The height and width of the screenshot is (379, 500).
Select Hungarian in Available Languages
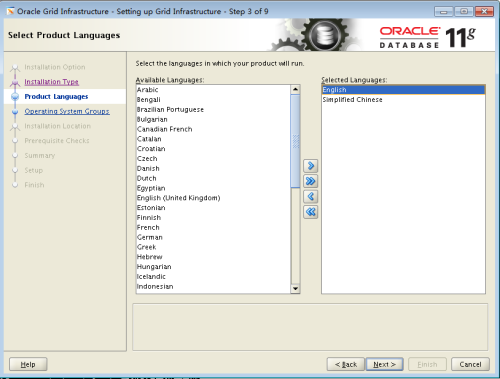[213, 267]
